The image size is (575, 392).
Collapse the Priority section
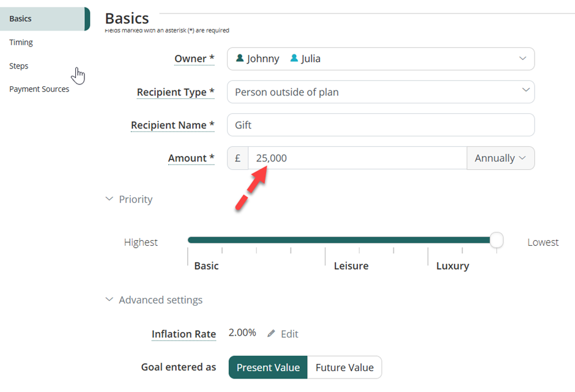click(x=109, y=199)
